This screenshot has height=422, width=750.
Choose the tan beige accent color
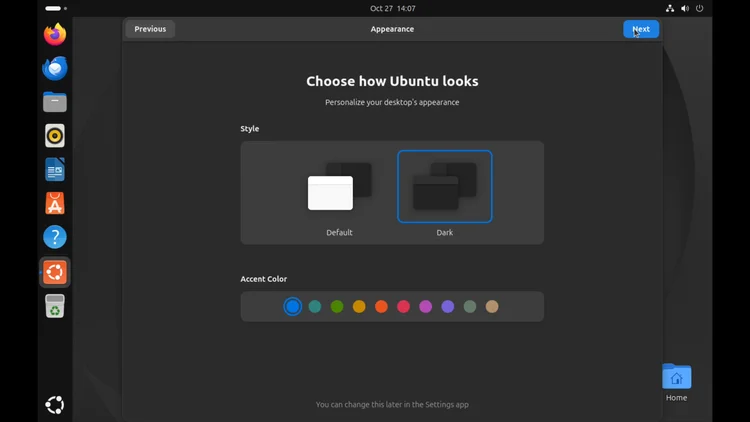click(x=492, y=306)
